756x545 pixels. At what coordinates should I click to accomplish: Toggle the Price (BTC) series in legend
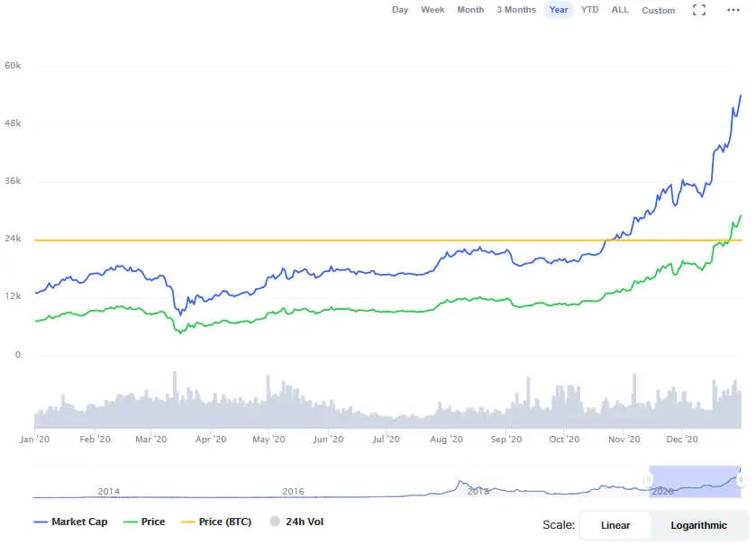(x=216, y=522)
